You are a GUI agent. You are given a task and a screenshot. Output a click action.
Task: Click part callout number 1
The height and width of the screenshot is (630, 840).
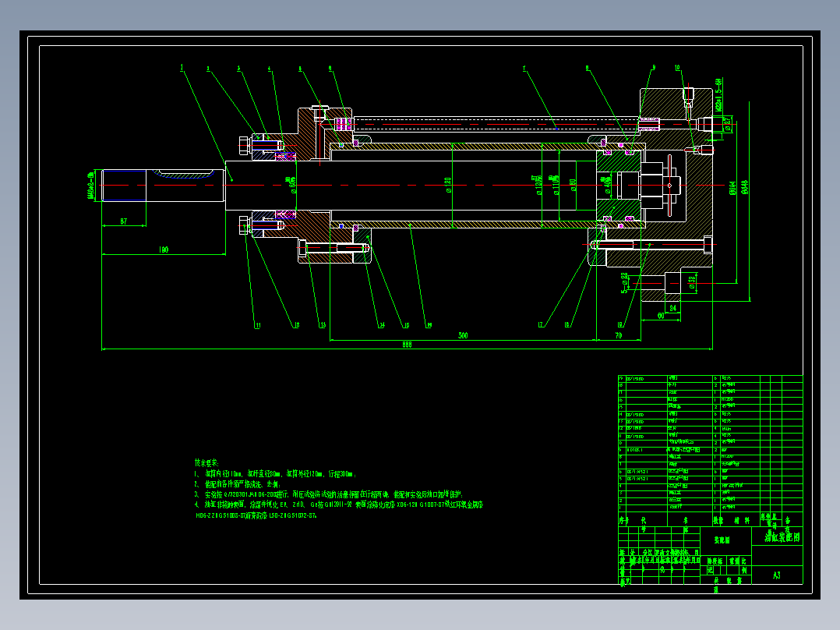[182, 68]
